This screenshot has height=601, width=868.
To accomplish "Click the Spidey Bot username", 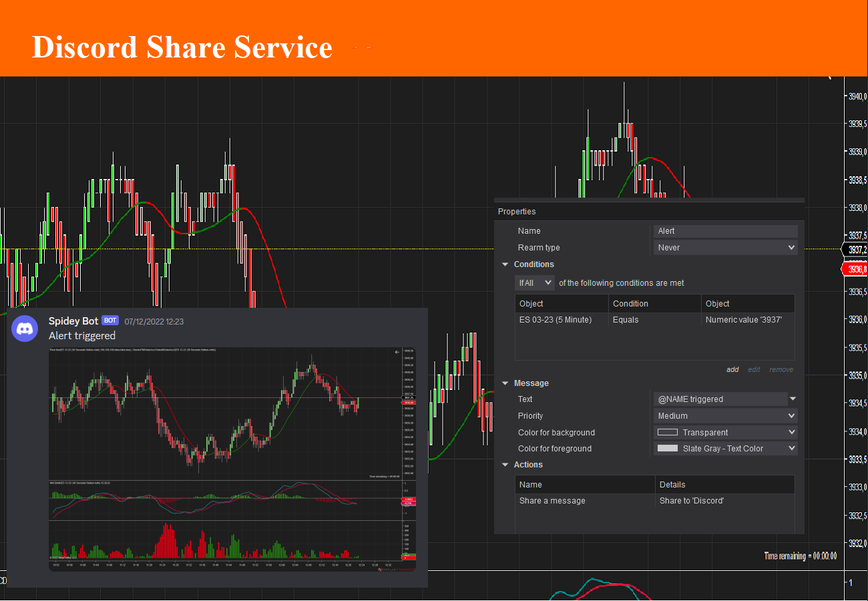I will pyautogui.click(x=73, y=321).
